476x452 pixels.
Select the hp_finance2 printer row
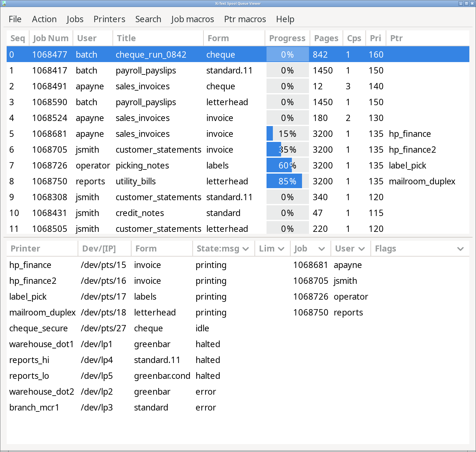(x=238, y=281)
